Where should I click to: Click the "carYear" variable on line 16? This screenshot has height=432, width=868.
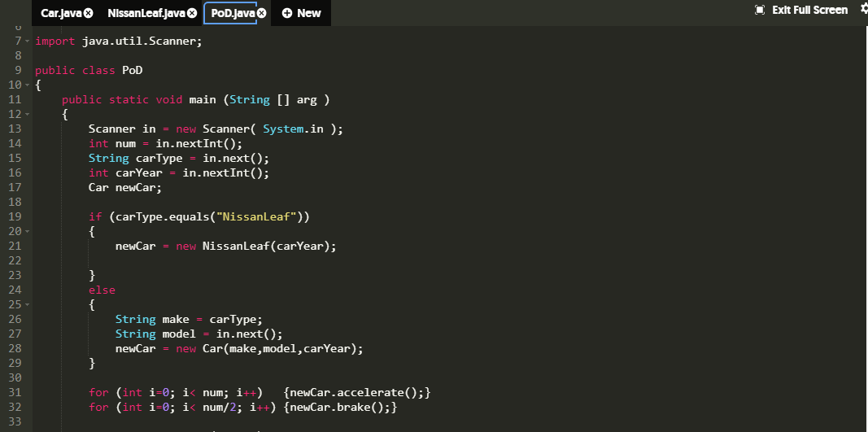tap(139, 172)
